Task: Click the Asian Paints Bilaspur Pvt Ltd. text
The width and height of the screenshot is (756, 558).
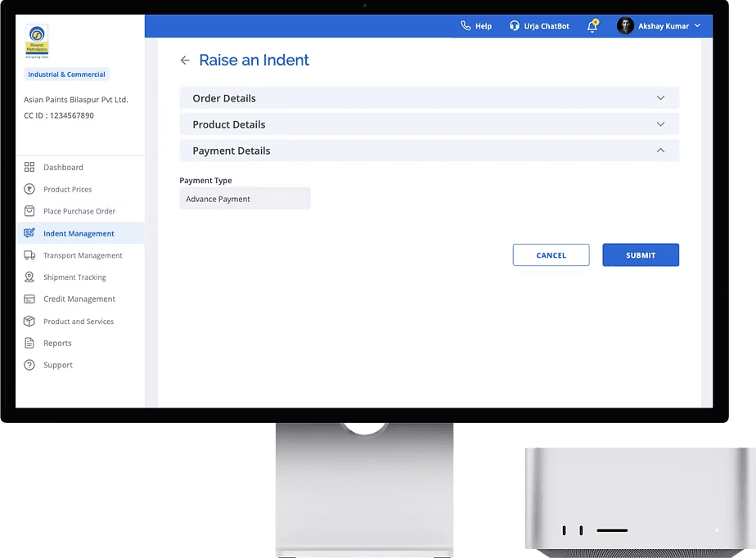Action: [x=76, y=99]
